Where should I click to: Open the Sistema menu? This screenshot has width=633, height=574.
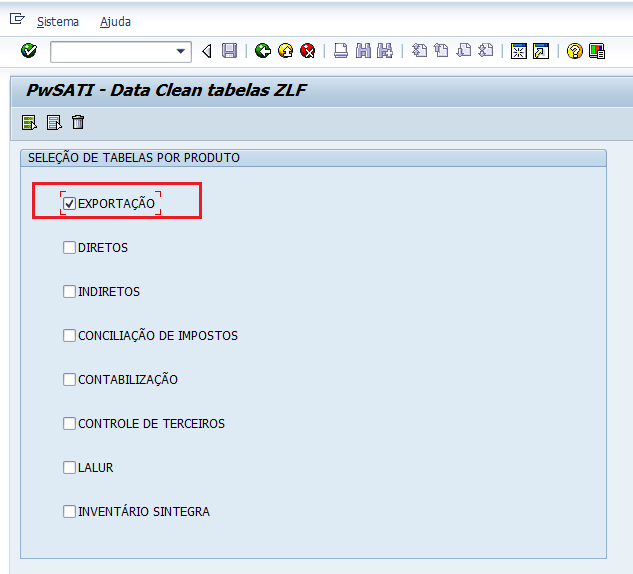pyautogui.click(x=57, y=21)
